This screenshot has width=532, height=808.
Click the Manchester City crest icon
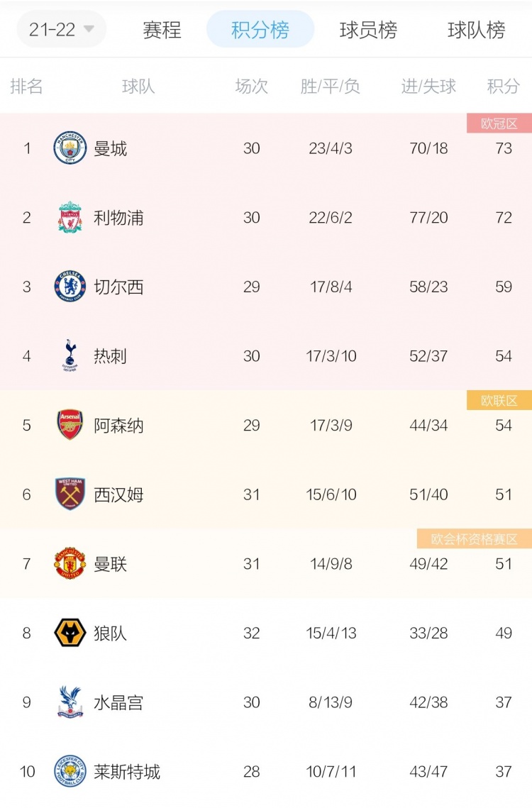(x=70, y=148)
